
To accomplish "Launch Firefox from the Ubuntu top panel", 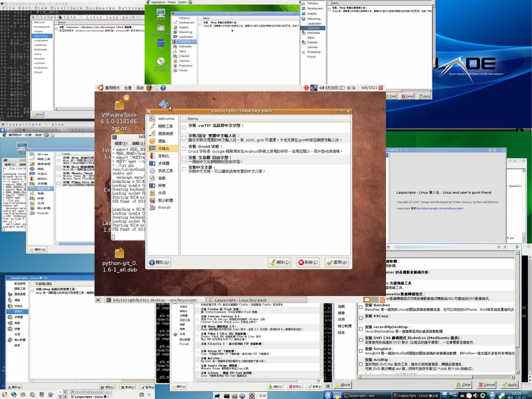I will point(149,88).
